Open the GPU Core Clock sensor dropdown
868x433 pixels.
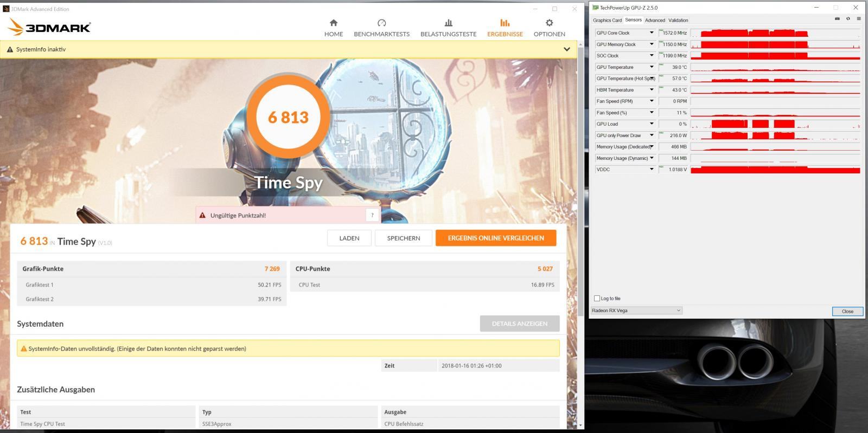point(652,33)
